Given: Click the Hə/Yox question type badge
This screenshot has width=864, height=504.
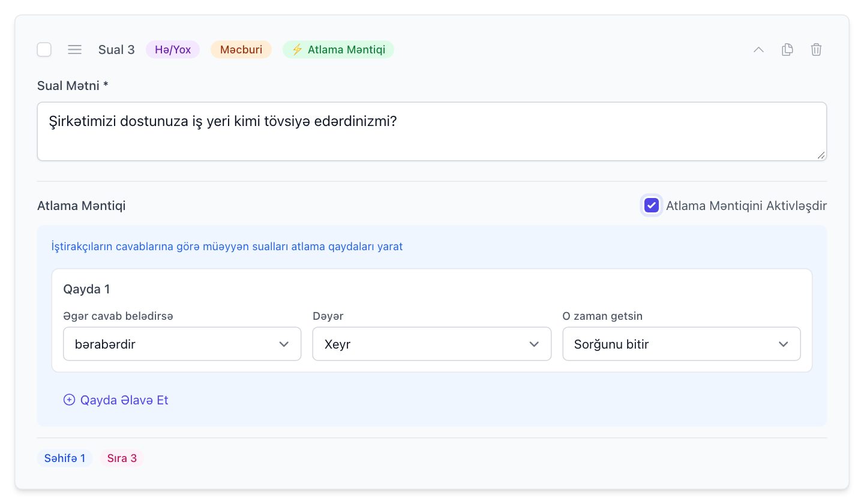Looking at the screenshot, I should (x=173, y=50).
